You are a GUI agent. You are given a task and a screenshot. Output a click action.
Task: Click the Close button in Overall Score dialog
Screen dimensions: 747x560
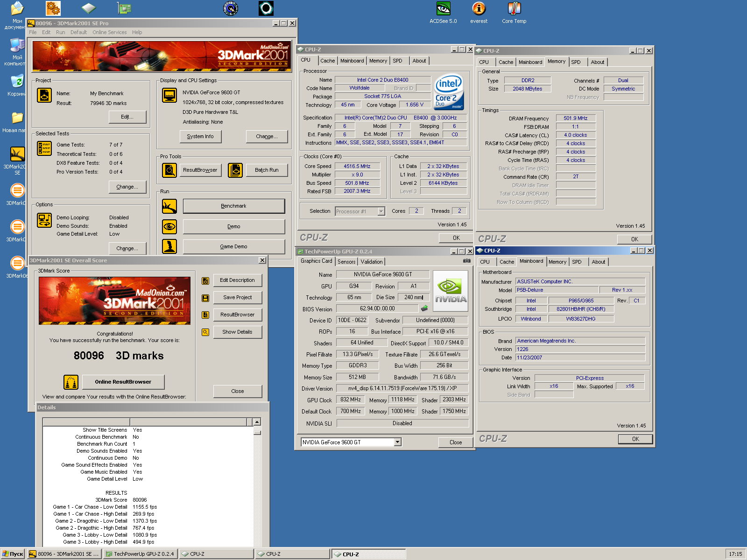pyautogui.click(x=238, y=391)
